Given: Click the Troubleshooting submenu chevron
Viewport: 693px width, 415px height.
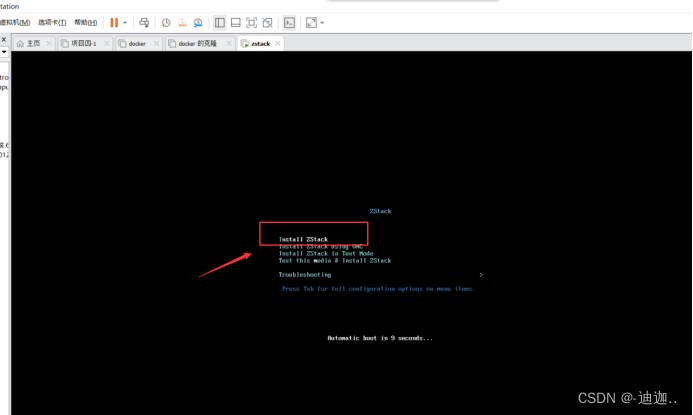Looking at the screenshot, I should pyautogui.click(x=481, y=275).
